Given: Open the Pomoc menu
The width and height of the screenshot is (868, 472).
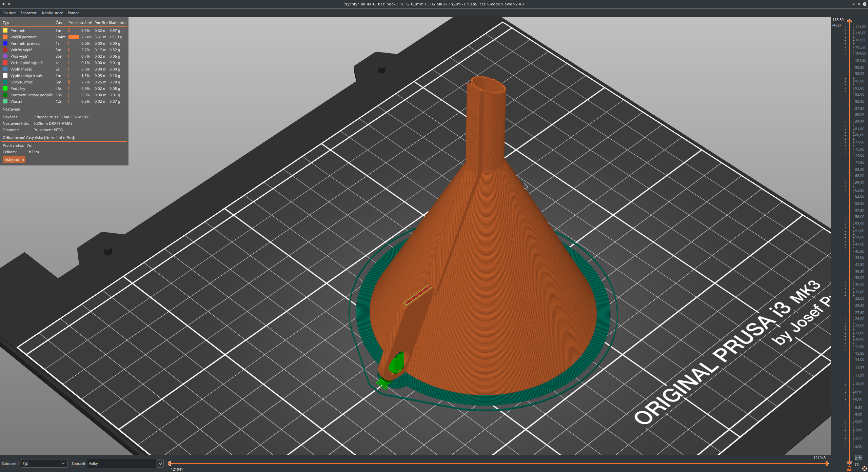Looking at the screenshot, I should (73, 13).
